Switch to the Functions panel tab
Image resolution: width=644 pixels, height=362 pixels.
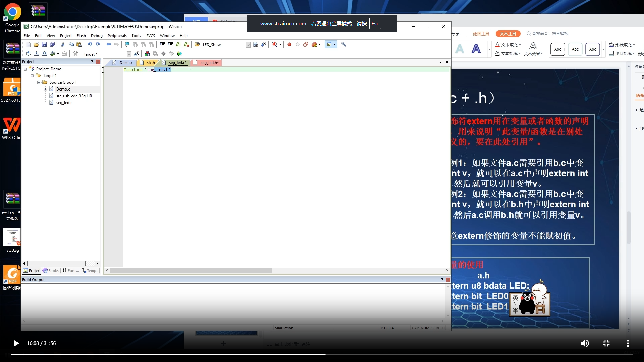point(71,271)
